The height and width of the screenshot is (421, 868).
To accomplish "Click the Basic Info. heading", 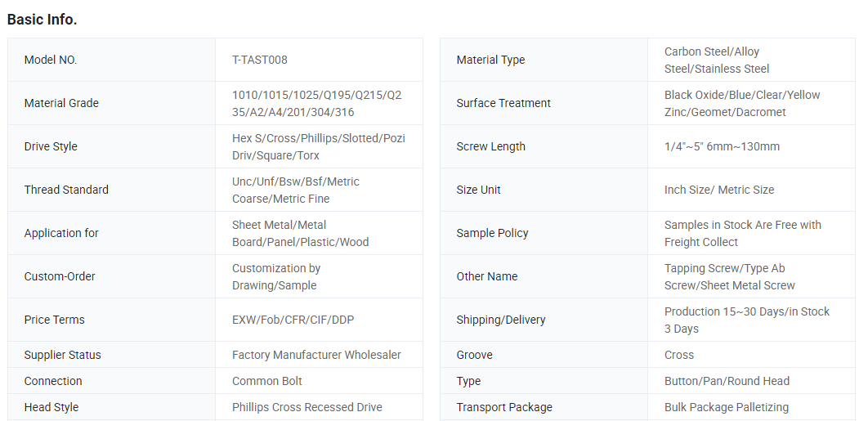I will pyautogui.click(x=42, y=20).
